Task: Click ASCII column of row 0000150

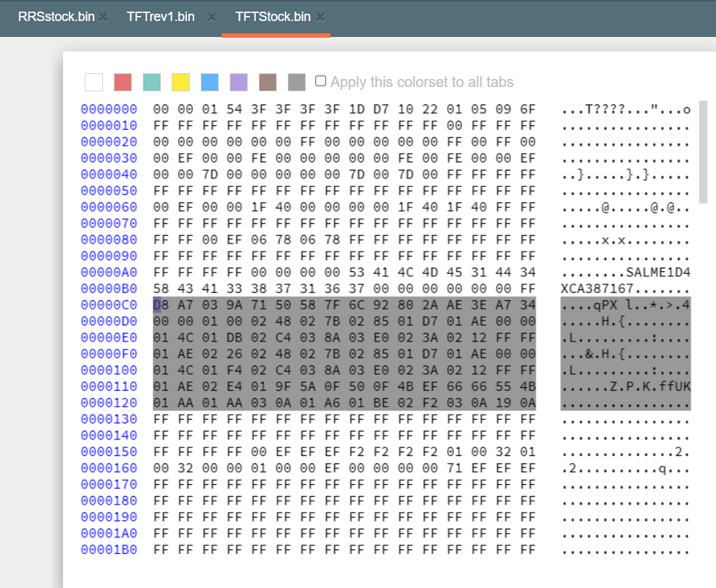Action: pos(626,452)
